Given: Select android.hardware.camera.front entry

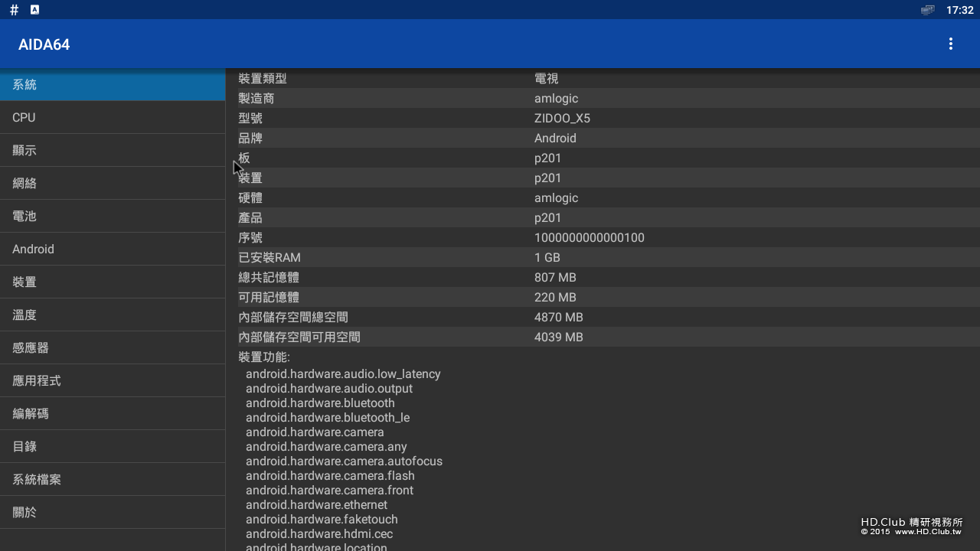Looking at the screenshot, I should click(329, 491).
